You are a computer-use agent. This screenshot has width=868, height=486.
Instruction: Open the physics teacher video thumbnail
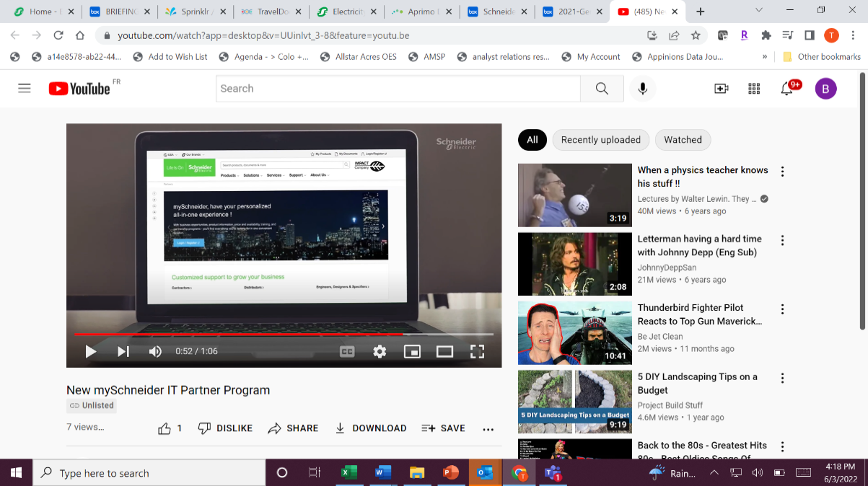(x=575, y=195)
